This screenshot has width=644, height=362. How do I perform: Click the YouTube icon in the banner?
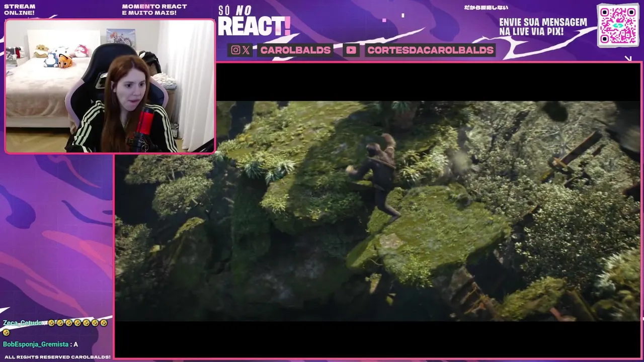pyautogui.click(x=351, y=50)
